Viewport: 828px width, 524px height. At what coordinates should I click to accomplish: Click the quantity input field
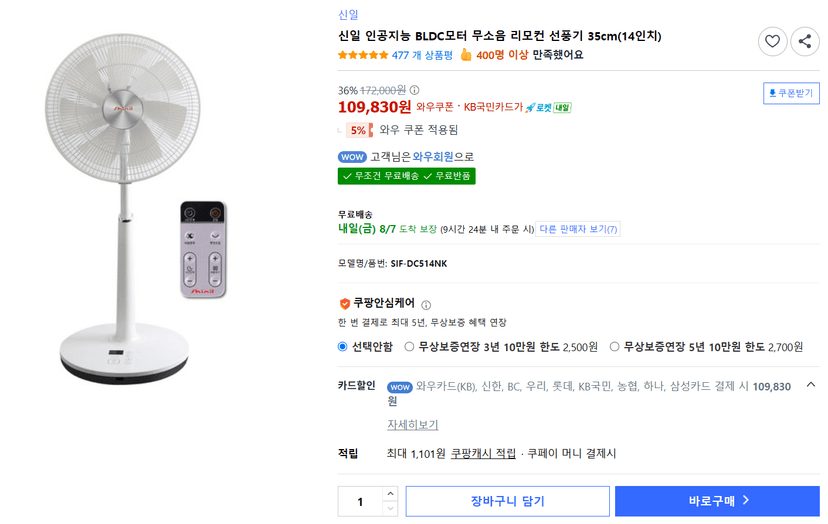click(360, 501)
